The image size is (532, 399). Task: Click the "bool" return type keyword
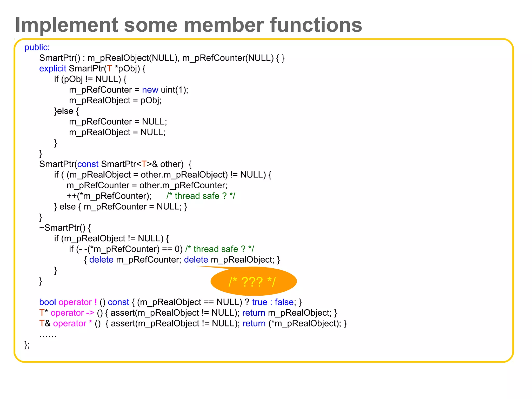click(x=48, y=302)
